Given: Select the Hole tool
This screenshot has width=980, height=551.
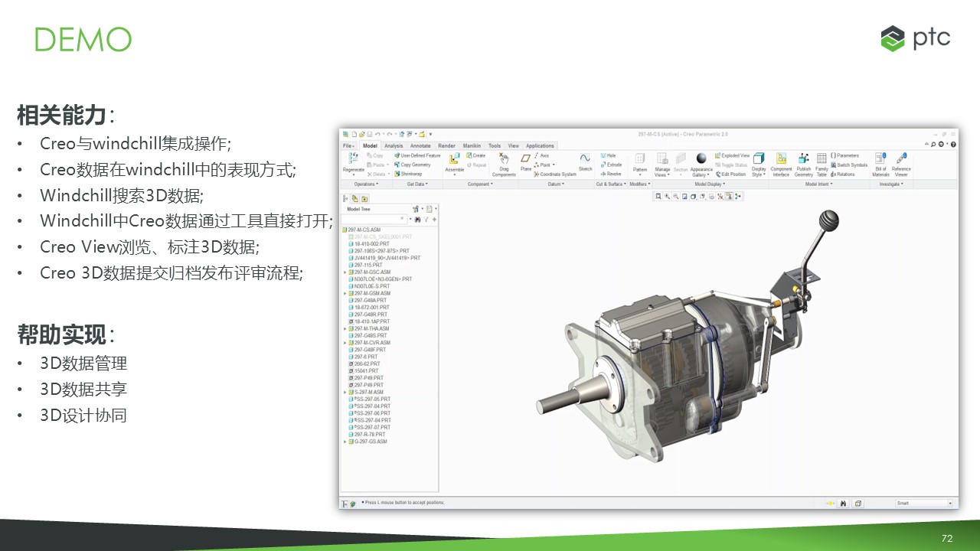Looking at the screenshot, I should (609, 155).
